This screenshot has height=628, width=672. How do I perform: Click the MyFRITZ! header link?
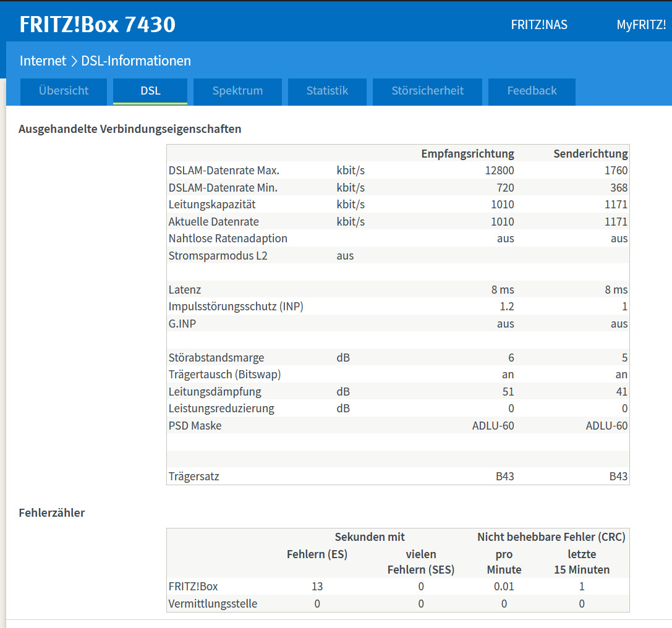click(641, 25)
